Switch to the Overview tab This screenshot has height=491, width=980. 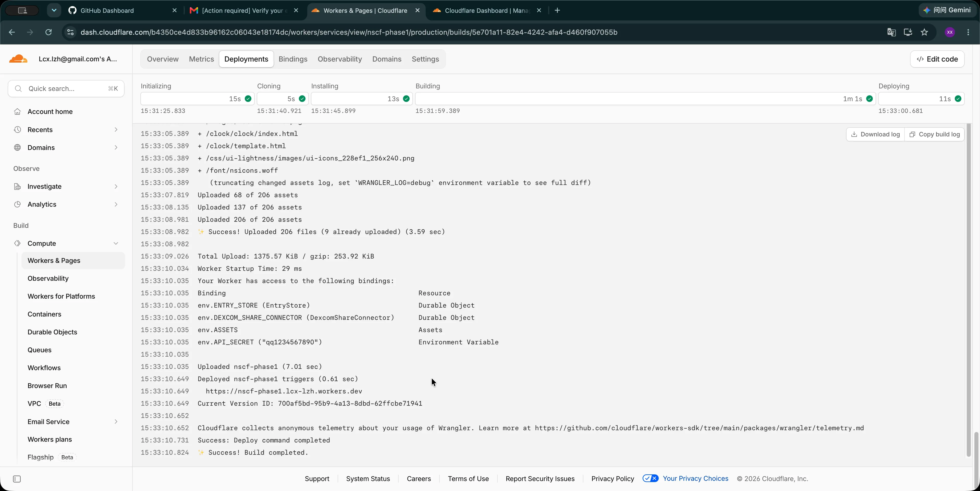163,59
